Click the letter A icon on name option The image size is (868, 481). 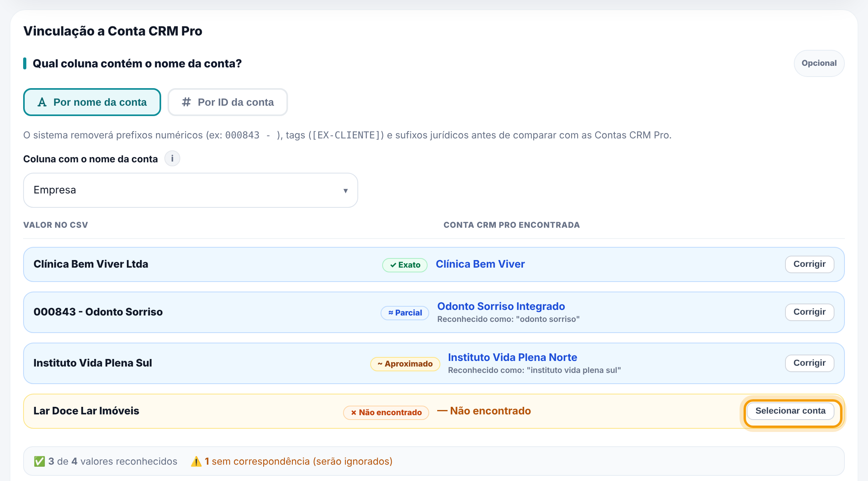click(42, 103)
